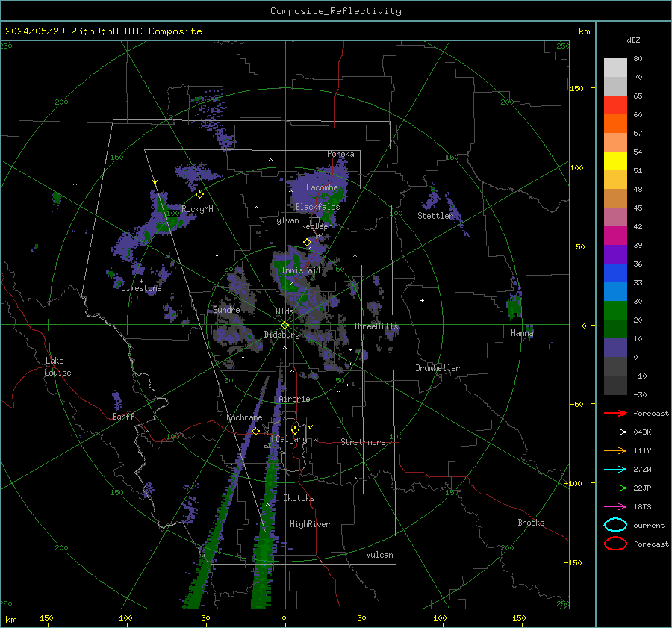Click the Limestone label
The height and width of the screenshot is (628, 672).
point(141,288)
